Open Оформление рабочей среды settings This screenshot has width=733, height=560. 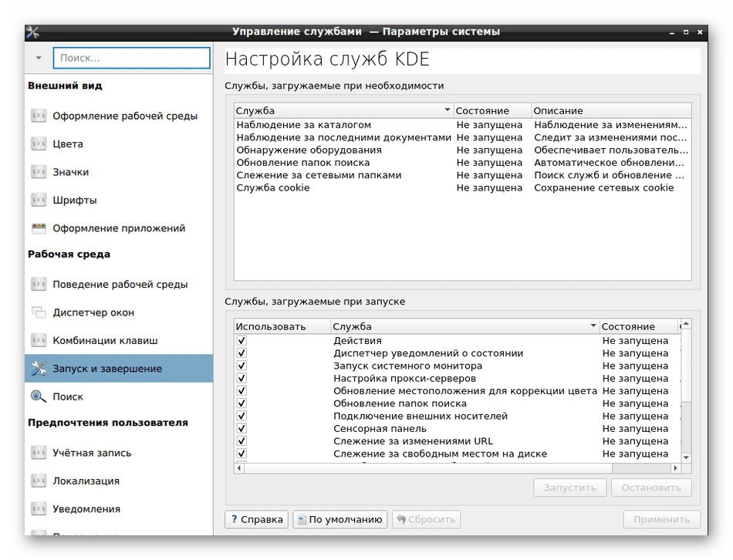tap(119, 116)
